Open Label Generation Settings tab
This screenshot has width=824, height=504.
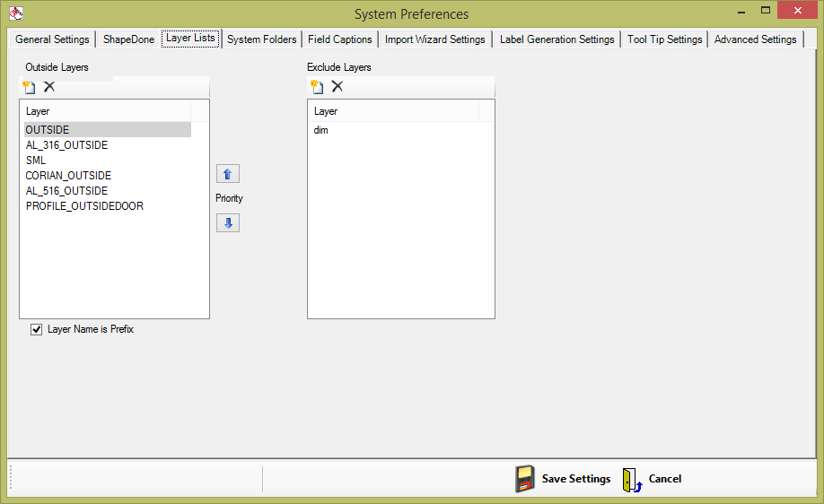pos(557,39)
